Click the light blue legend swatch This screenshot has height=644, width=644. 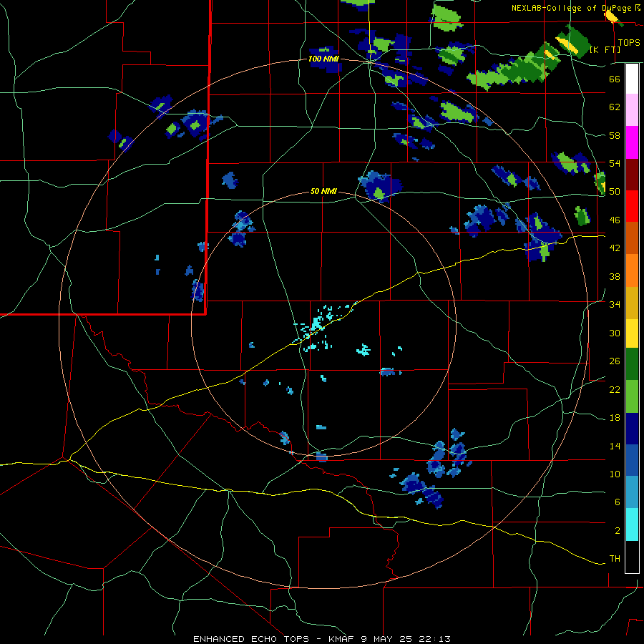pos(632,492)
